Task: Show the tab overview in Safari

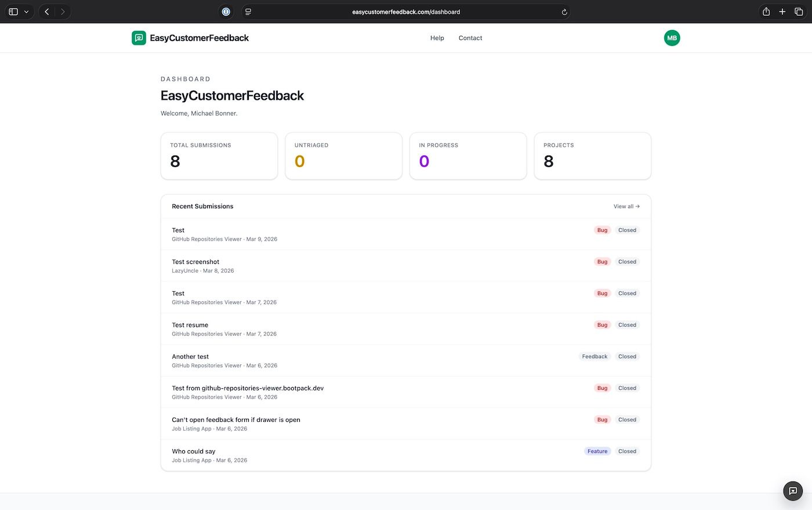Action: [799, 11]
